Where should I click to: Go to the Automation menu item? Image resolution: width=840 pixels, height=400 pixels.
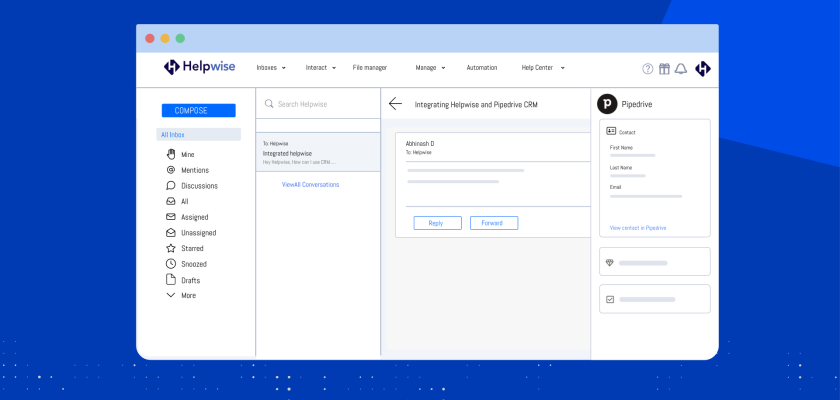(482, 68)
